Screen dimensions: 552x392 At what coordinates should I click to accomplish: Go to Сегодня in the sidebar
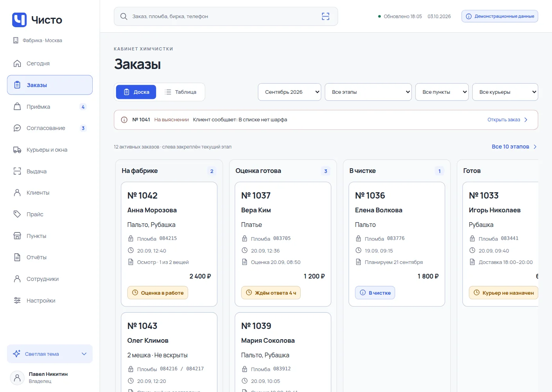[50, 63]
